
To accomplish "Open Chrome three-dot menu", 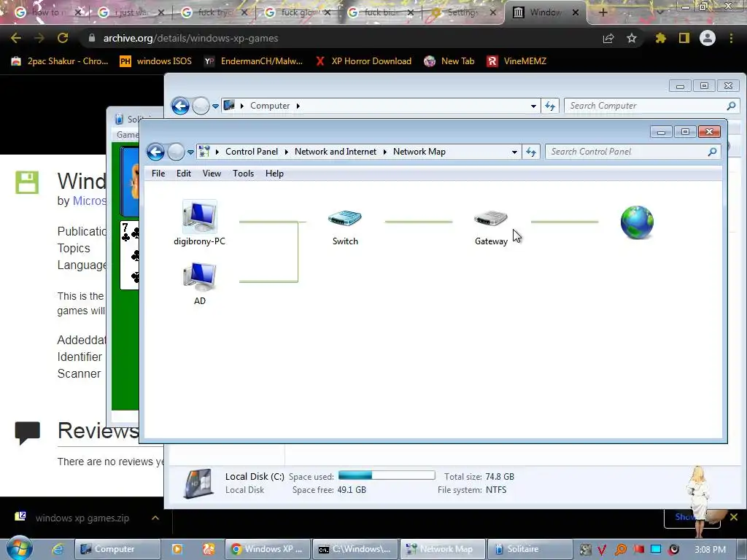I will [x=731, y=38].
